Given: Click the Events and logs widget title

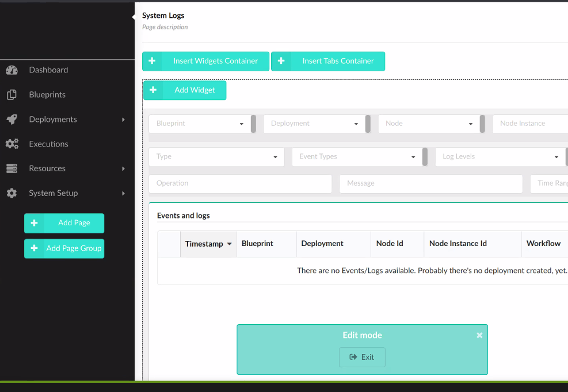Looking at the screenshot, I should coord(184,216).
